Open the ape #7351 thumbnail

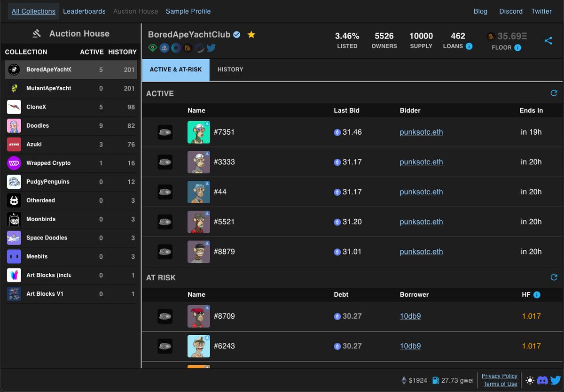(x=198, y=132)
